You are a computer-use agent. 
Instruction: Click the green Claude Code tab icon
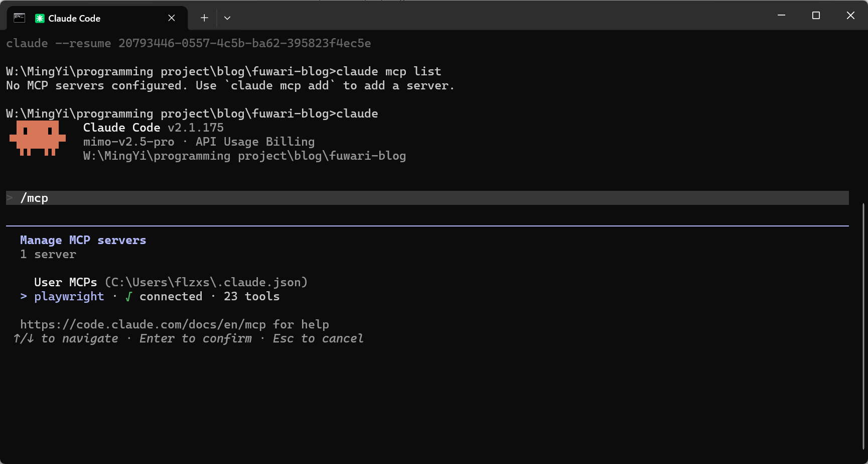[40, 18]
